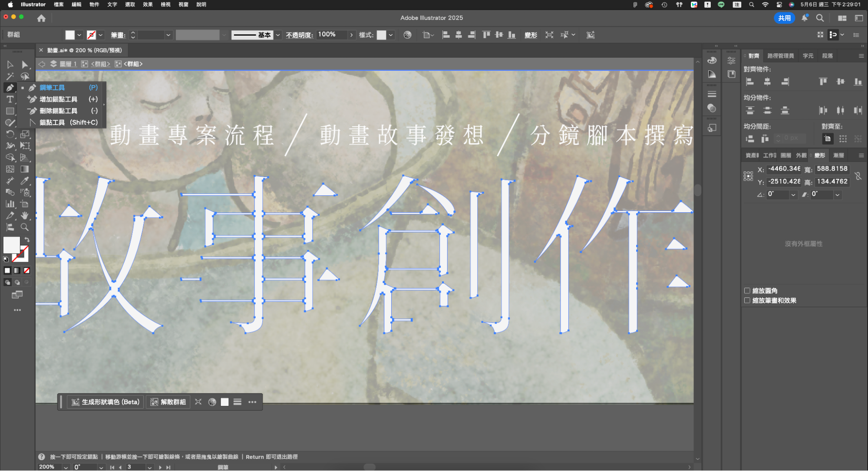Image resolution: width=868 pixels, height=471 pixels.
Task: Select align to artboard option
Action: [x=828, y=139]
